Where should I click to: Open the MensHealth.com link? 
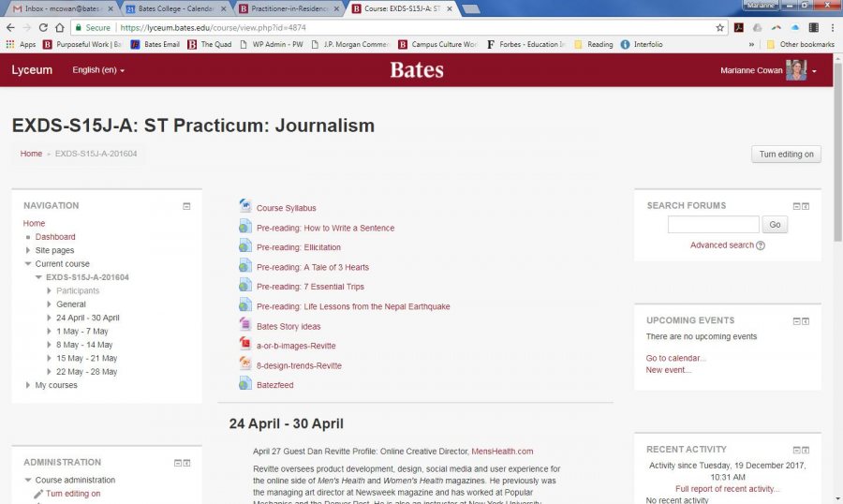pyautogui.click(x=502, y=452)
